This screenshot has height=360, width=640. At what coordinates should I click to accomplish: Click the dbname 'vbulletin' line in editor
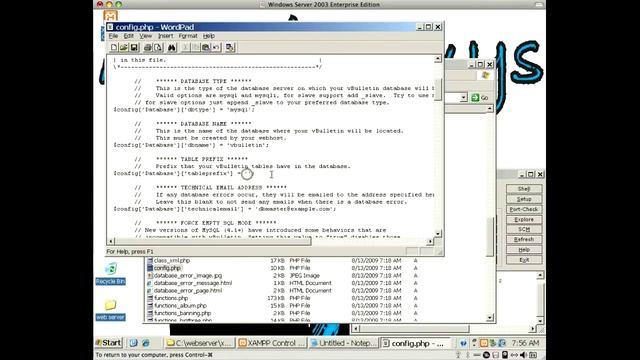pos(191,145)
